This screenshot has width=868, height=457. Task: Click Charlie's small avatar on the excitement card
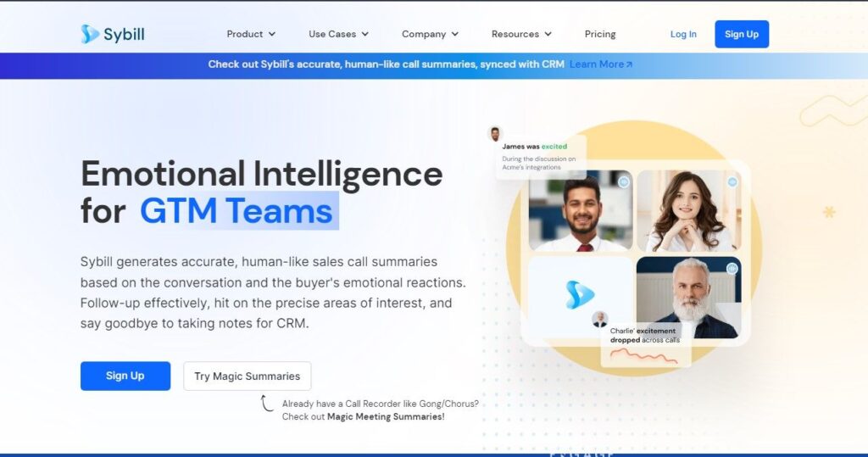coord(600,319)
